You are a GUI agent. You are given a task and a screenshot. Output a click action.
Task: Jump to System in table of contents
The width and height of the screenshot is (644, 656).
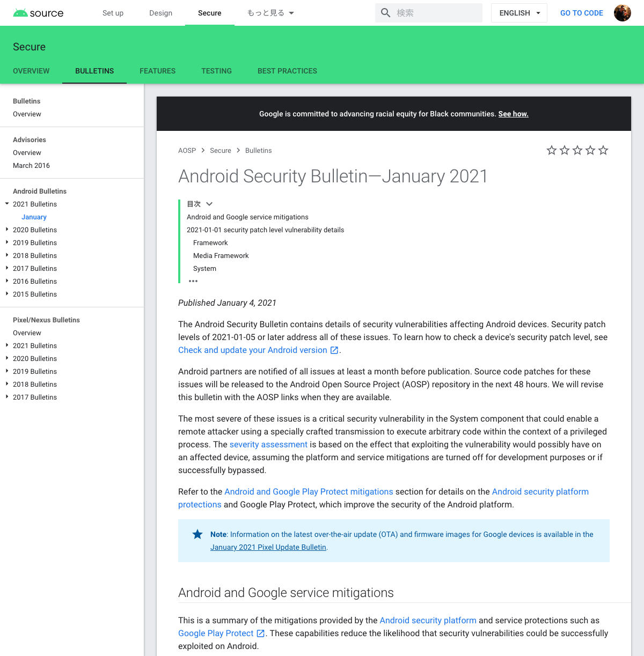pyautogui.click(x=204, y=269)
